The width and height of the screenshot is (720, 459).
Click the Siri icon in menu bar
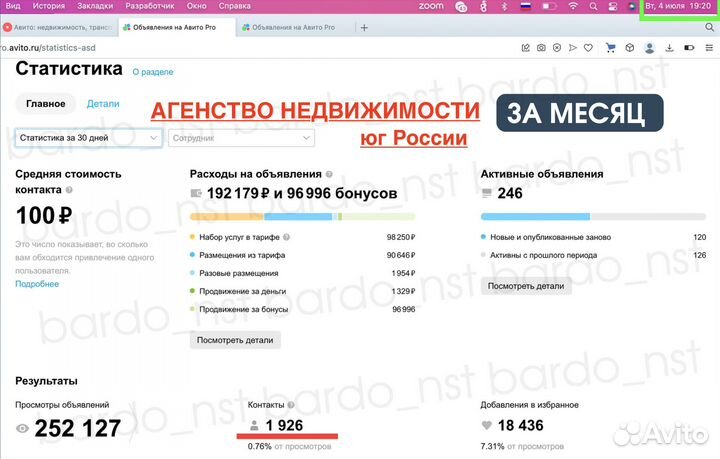(632, 6)
